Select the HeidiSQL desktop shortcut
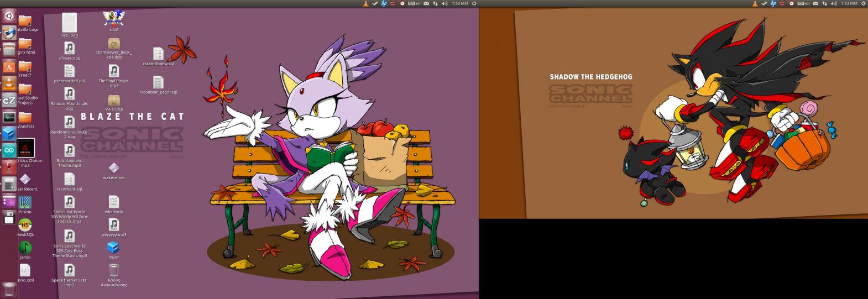The width and height of the screenshot is (868, 299). 25,227
